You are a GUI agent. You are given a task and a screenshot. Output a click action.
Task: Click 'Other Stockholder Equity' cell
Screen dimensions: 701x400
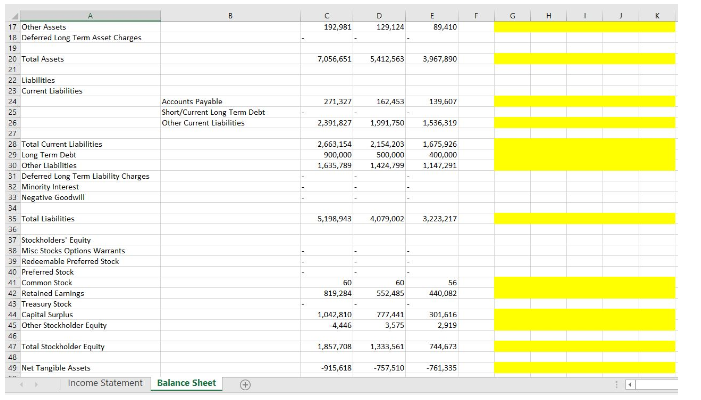click(x=90, y=325)
